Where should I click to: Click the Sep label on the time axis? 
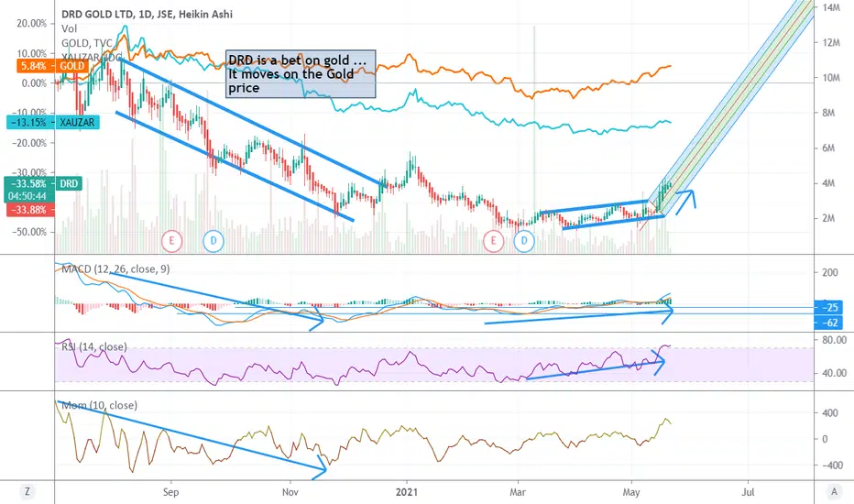pos(170,492)
